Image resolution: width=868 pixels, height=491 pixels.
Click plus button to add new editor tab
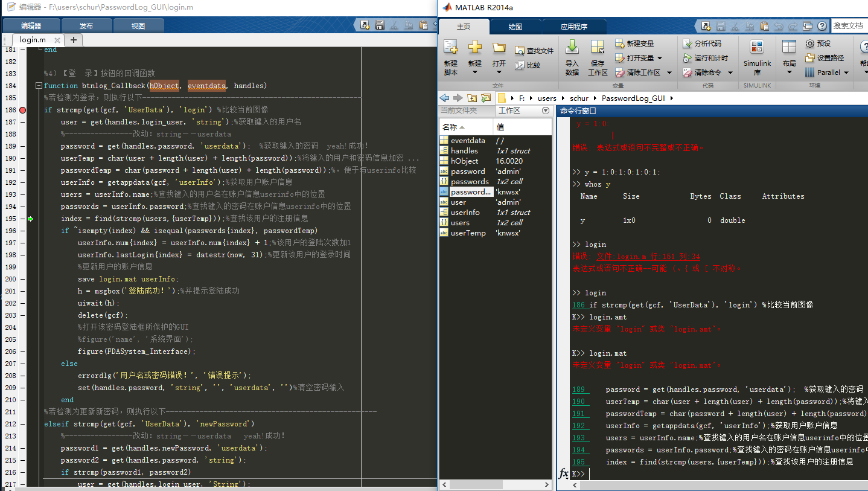74,40
